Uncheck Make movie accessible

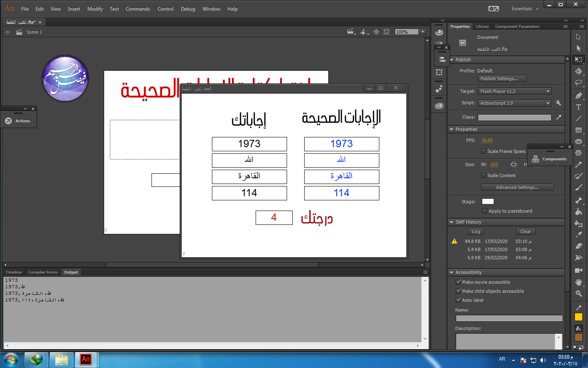459,282
